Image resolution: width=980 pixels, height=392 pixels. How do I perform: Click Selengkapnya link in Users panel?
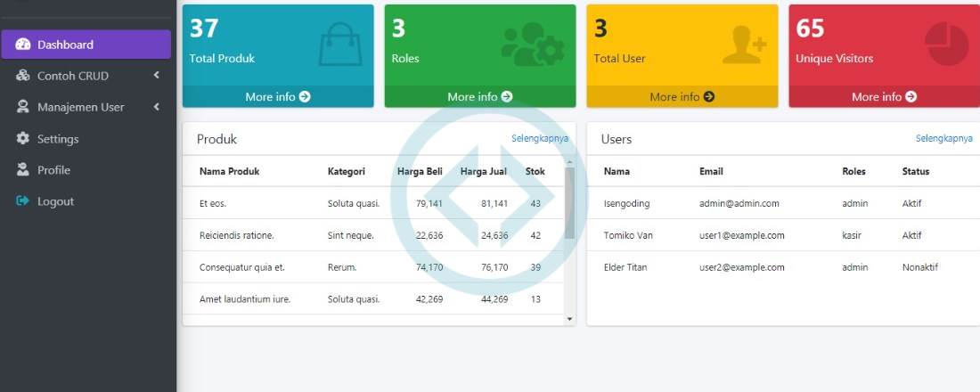943,139
